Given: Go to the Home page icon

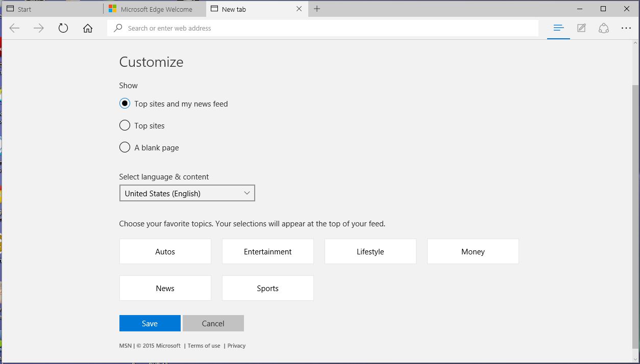Looking at the screenshot, I should point(88,29).
